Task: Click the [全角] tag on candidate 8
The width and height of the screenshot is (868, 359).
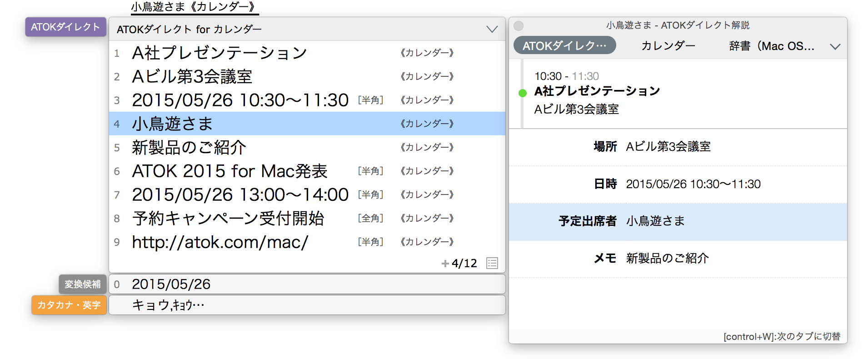Action: tap(370, 218)
